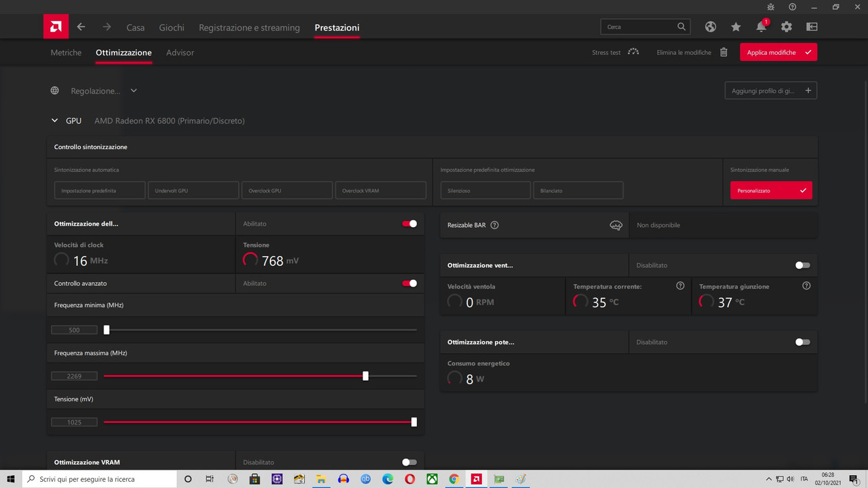Open Xbox app from the taskbar
Screen dimensions: 868x488
tap(432, 479)
